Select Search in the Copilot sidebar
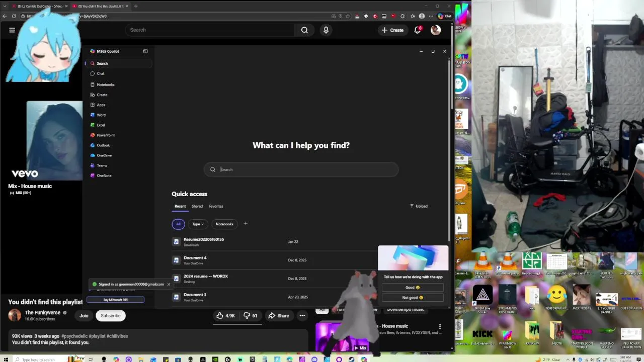Screen dimensions: 644x362 coord(118,63)
